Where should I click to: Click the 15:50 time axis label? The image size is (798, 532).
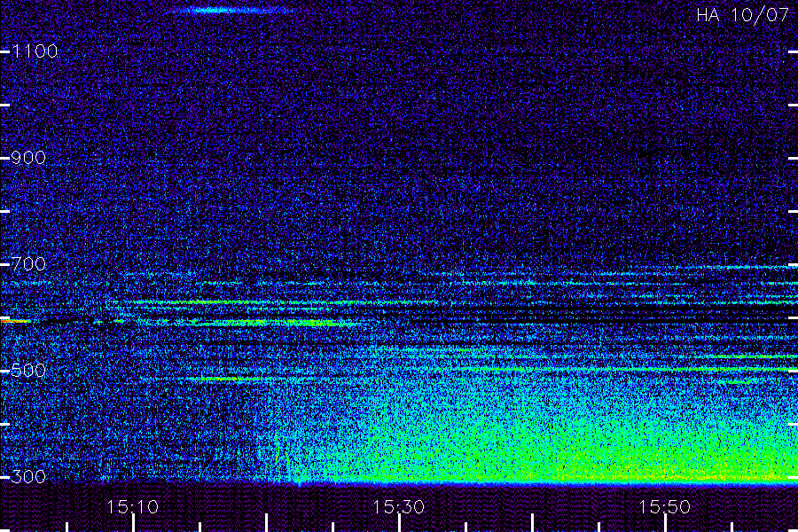(x=665, y=507)
